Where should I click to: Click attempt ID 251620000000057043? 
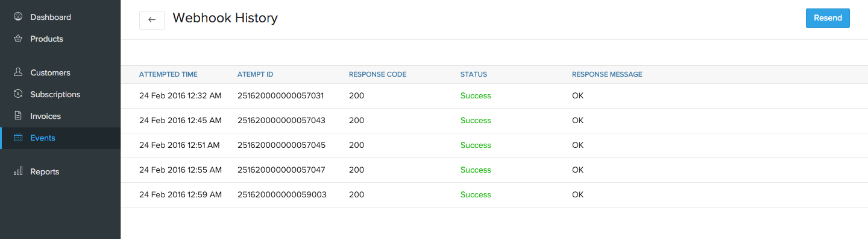[x=281, y=121]
